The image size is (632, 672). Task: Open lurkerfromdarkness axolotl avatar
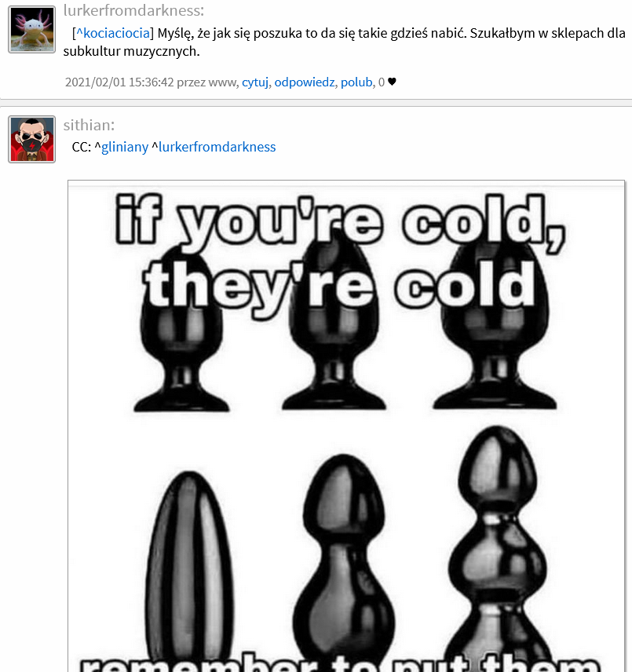[31, 30]
